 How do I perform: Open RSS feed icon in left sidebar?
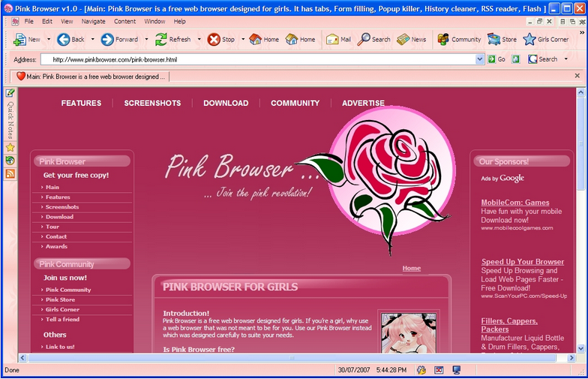(10, 174)
